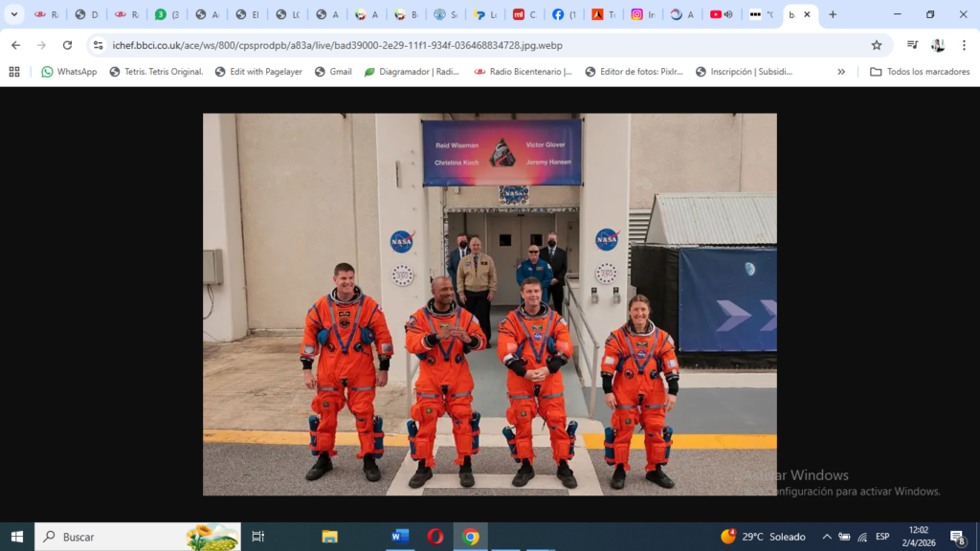Open the media controls icon
Image resolution: width=980 pixels, height=551 pixels.
tap(912, 45)
